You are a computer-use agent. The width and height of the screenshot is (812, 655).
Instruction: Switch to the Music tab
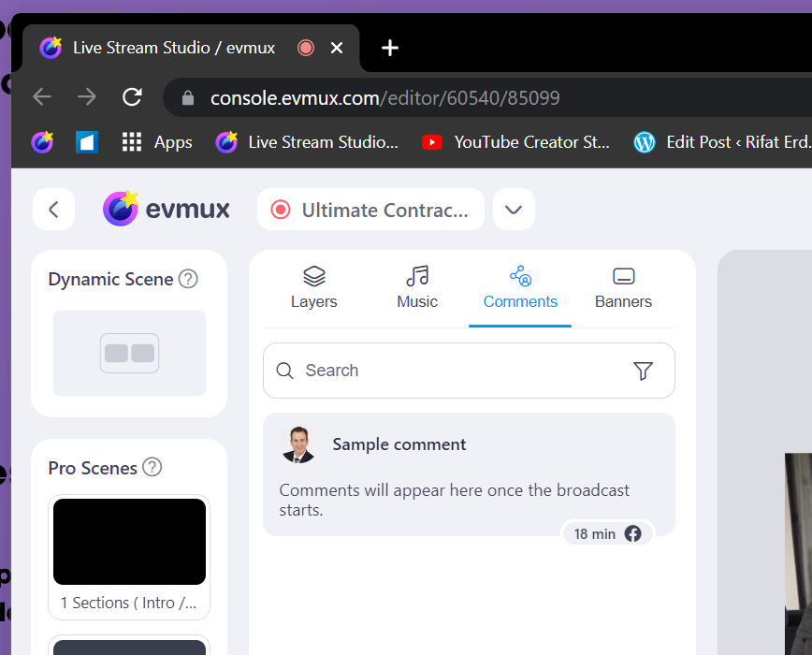coord(417,288)
